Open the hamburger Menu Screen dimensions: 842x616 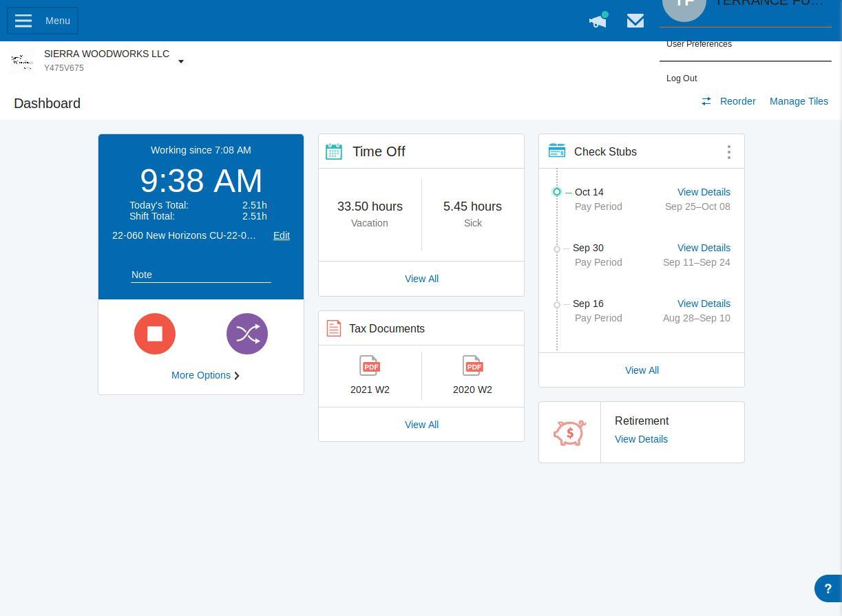click(23, 21)
